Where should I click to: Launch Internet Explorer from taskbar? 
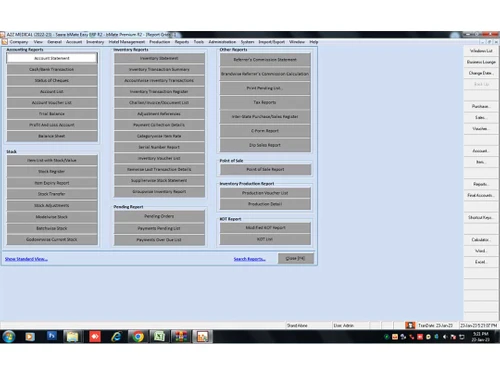(x=116, y=337)
